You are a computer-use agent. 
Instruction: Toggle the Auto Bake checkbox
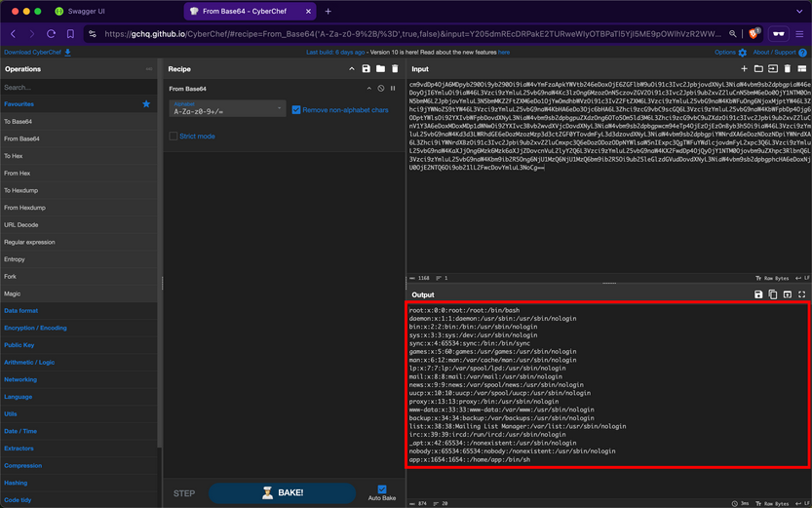(381, 489)
